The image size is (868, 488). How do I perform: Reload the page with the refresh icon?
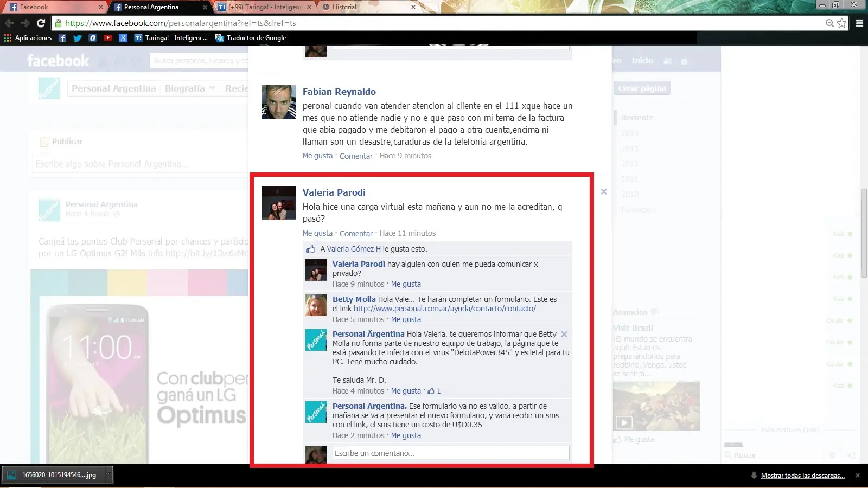coord(41,23)
